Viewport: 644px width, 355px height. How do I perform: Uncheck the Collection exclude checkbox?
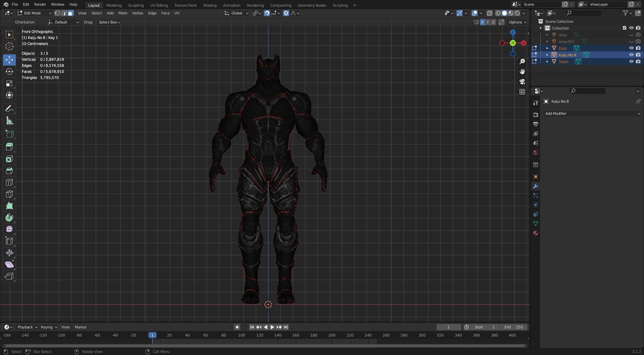pyautogui.click(x=624, y=28)
